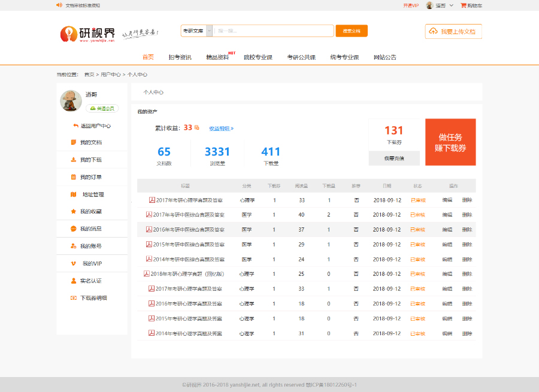The width and height of the screenshot is (539, 392).
Task: Expand 收益明细 earnings details link
Action: 221,128
